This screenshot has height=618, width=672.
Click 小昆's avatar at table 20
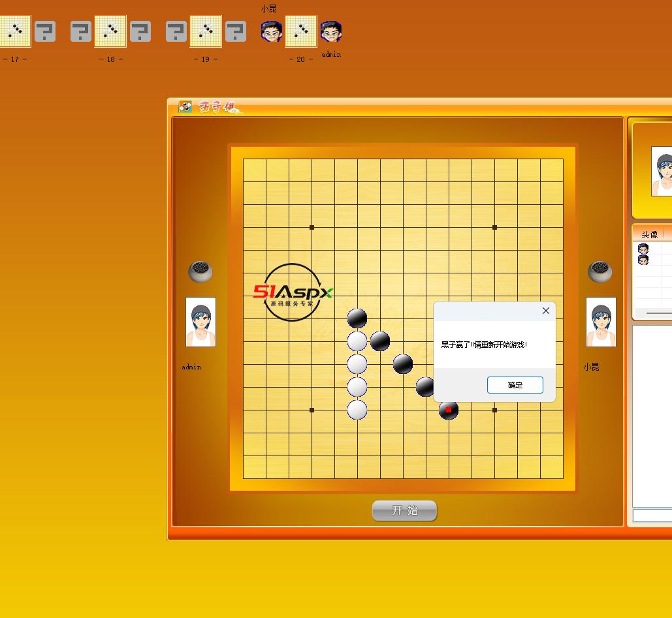pos(272,31)
